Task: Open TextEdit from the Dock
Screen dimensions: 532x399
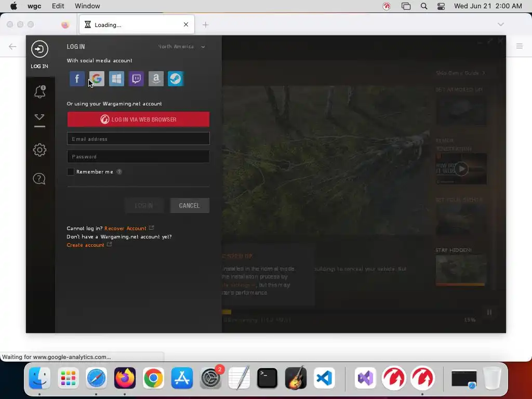Action: 239,378
